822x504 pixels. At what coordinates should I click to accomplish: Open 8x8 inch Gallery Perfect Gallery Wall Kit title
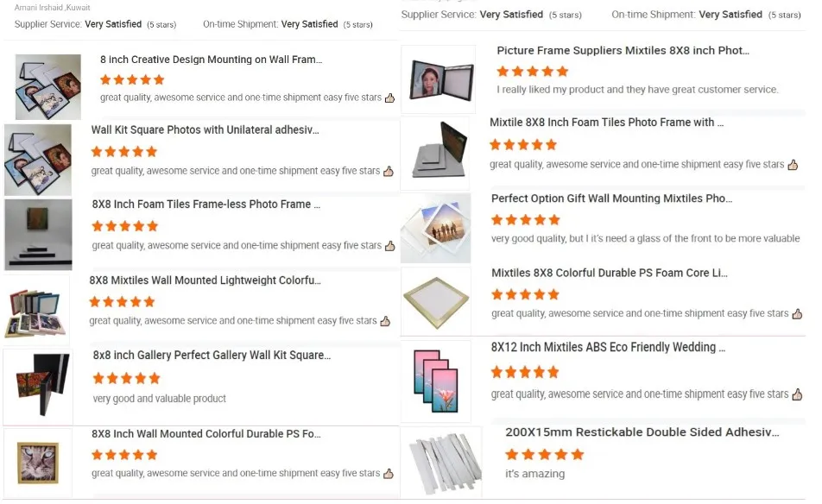[x=212, y=356]
